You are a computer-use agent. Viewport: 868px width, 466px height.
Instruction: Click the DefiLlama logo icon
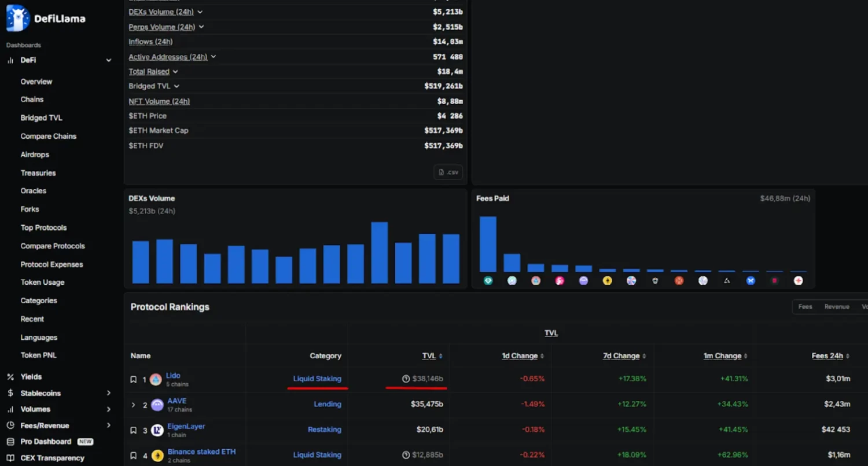(x=17, y=18)
